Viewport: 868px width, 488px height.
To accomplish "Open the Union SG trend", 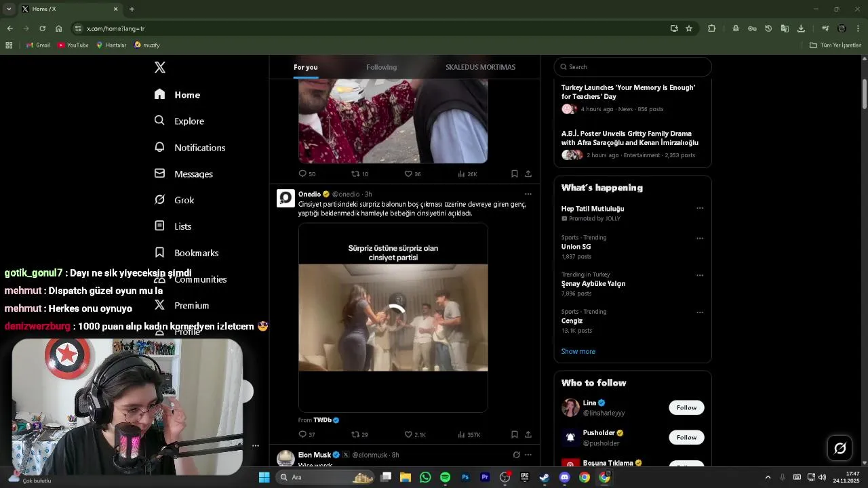I will point(576,247).
